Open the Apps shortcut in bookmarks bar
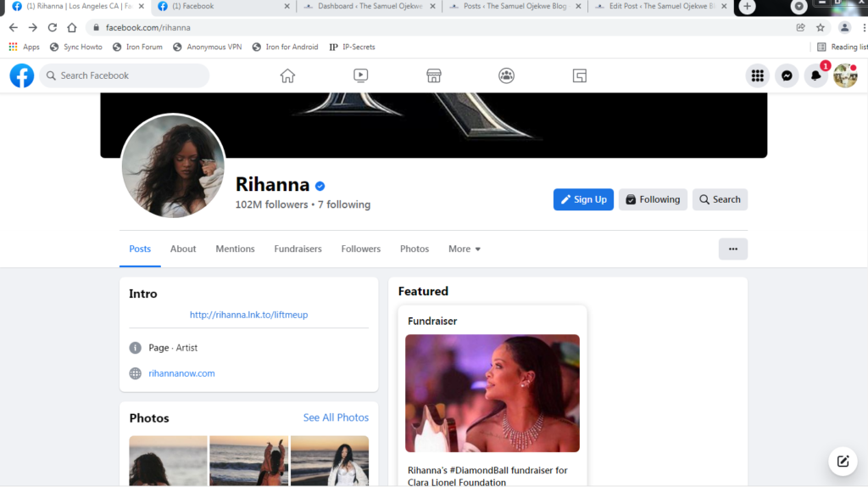This screenshot has width=868, height=487. tap(25, 48)
